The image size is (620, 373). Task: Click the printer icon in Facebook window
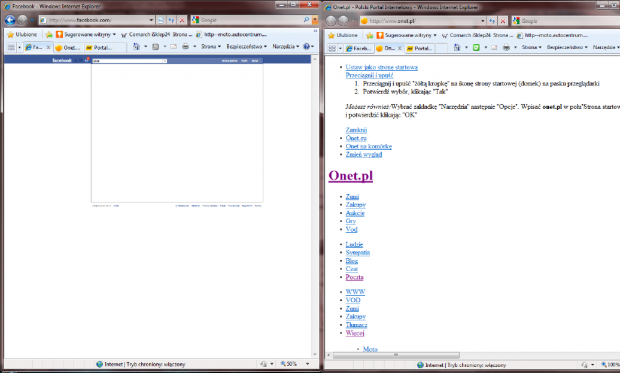[185, 47]
